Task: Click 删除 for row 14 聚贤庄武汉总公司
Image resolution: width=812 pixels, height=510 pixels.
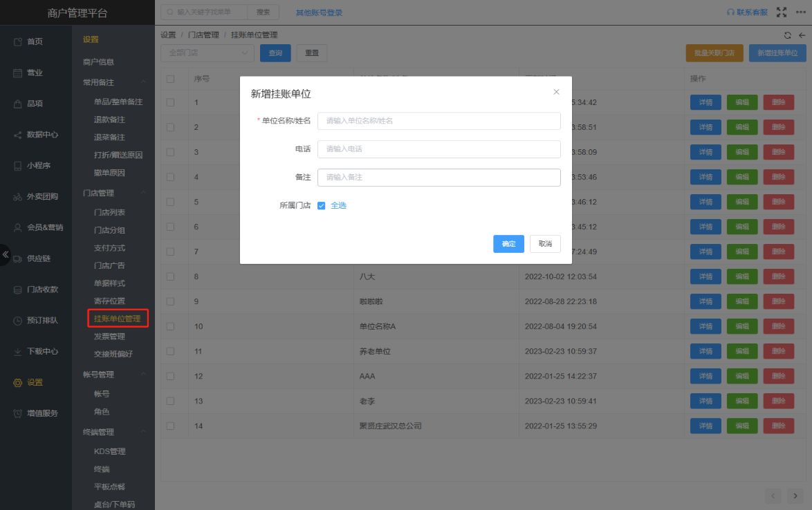Action: pyautogui.click(x=778, y=426)
